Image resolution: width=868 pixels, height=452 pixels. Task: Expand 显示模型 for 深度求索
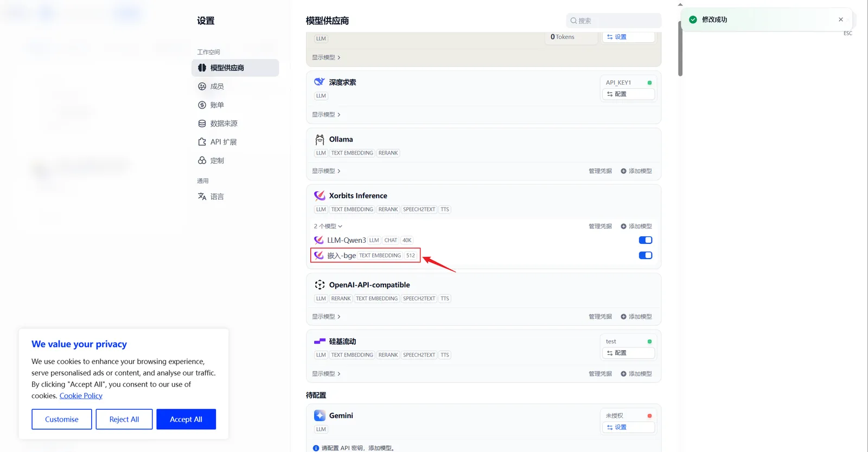click(x=326, y=115)
